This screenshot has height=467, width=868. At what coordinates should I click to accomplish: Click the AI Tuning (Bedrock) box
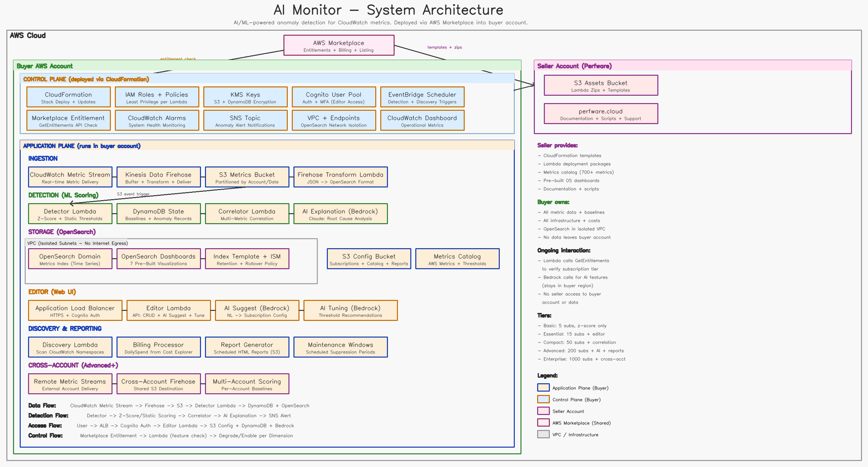(x=351, y=311)
